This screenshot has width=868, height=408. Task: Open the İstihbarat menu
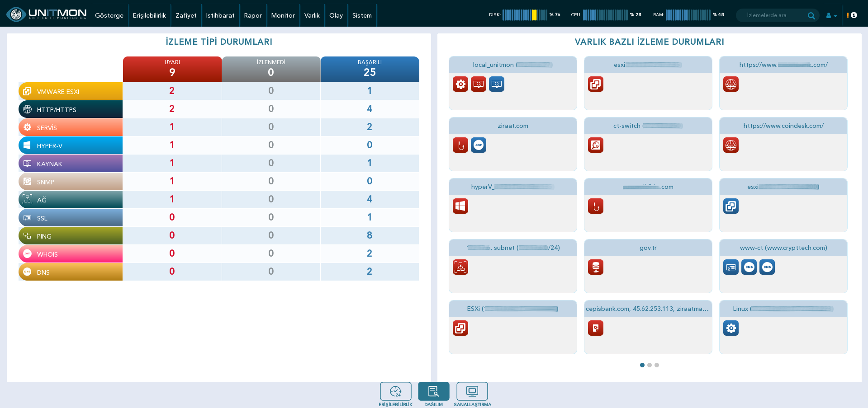click(x=220, y=15)
